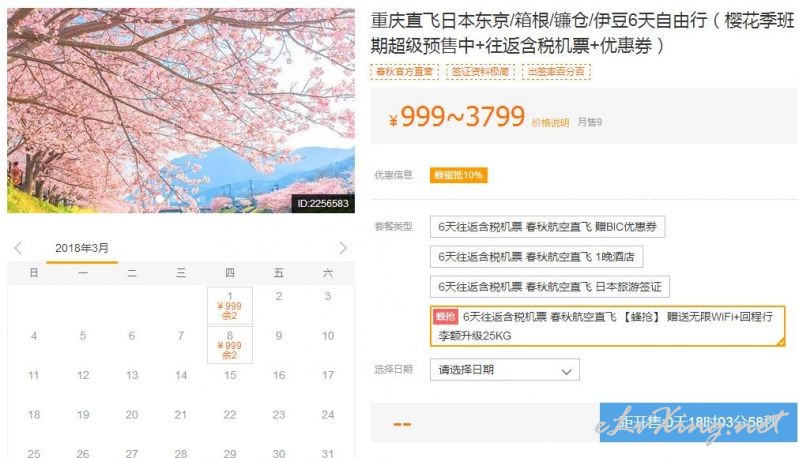Click the 月售9 monthly sales text
Image resolution: width=799 pixels, height=458 pixels.
590,122
